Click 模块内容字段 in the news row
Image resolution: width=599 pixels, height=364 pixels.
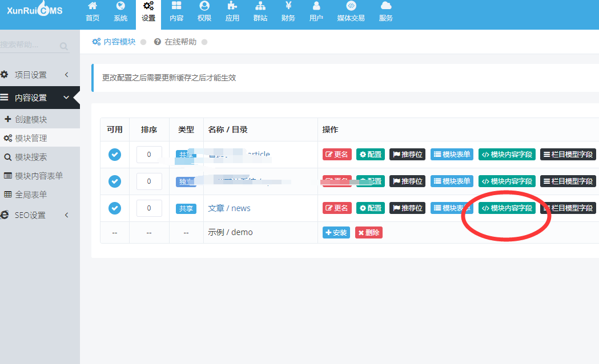point(507,208)
